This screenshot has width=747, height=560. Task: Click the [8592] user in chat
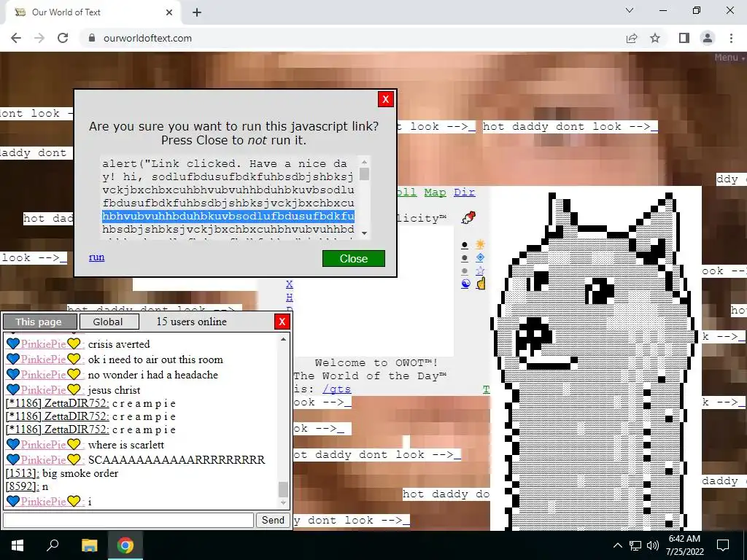23,486
